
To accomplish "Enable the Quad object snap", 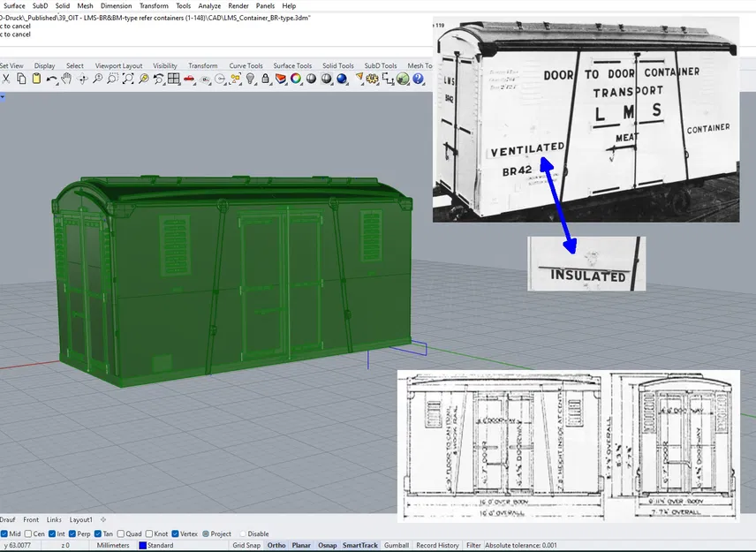I will pos(120,533).
